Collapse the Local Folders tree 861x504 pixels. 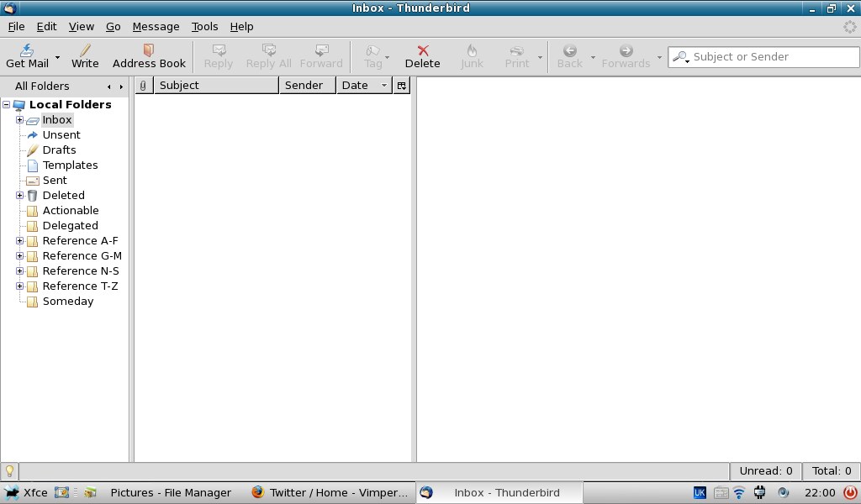click(7, 104)
